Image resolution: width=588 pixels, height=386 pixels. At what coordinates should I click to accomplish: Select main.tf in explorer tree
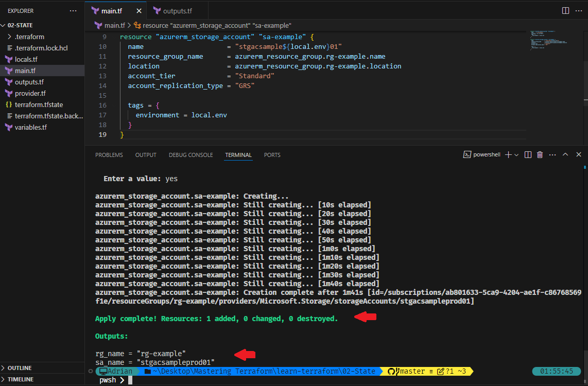[x=42, y=71]
